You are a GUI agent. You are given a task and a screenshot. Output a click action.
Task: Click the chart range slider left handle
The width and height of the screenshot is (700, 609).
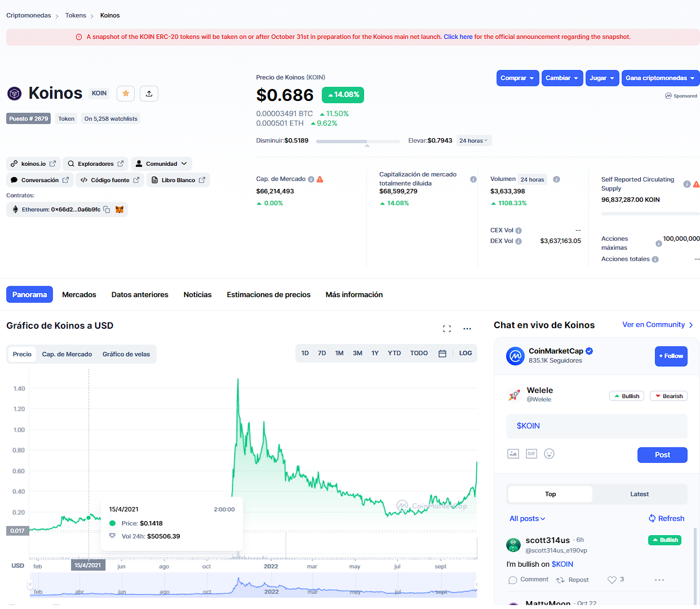[30, 585]
